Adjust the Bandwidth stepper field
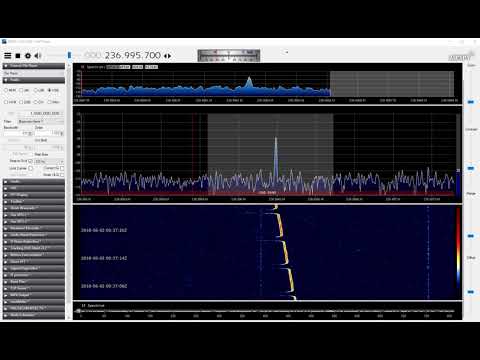This screenshot has height=360, width=480. coord(18,133)
